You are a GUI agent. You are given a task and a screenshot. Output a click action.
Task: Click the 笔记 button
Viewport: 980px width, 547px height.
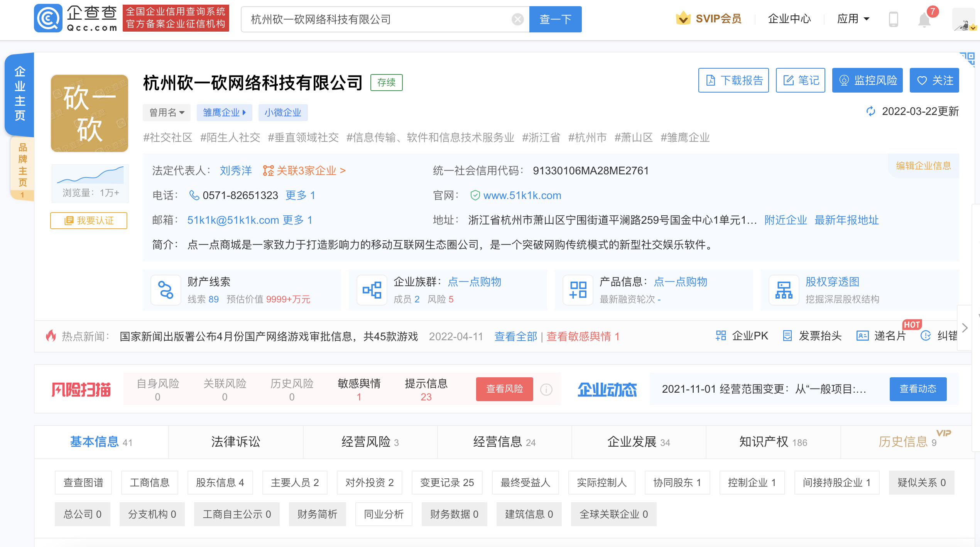(801, 80)
